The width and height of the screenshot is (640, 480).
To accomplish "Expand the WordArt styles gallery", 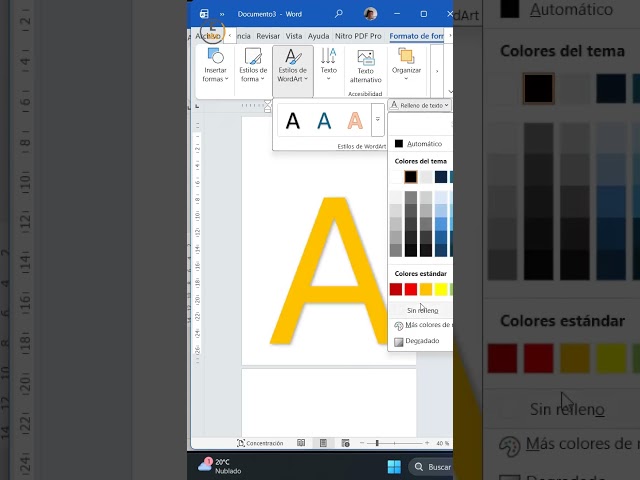I will pyautogui.click(x=378, y=120).
